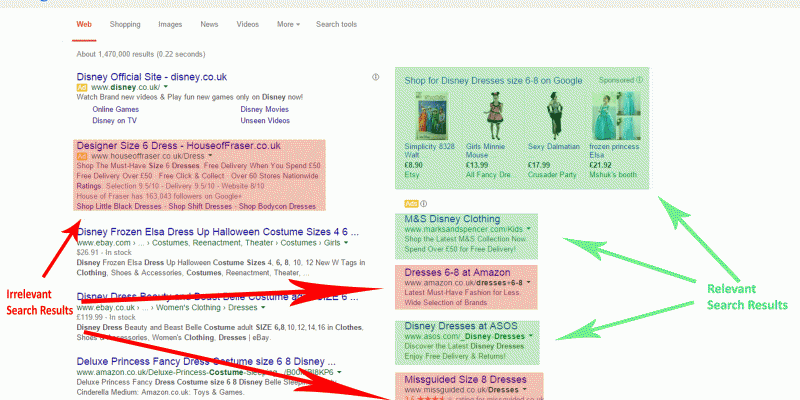Open the Shopping search tab
The width and height of the screenshot is (800, 400).
125,24
